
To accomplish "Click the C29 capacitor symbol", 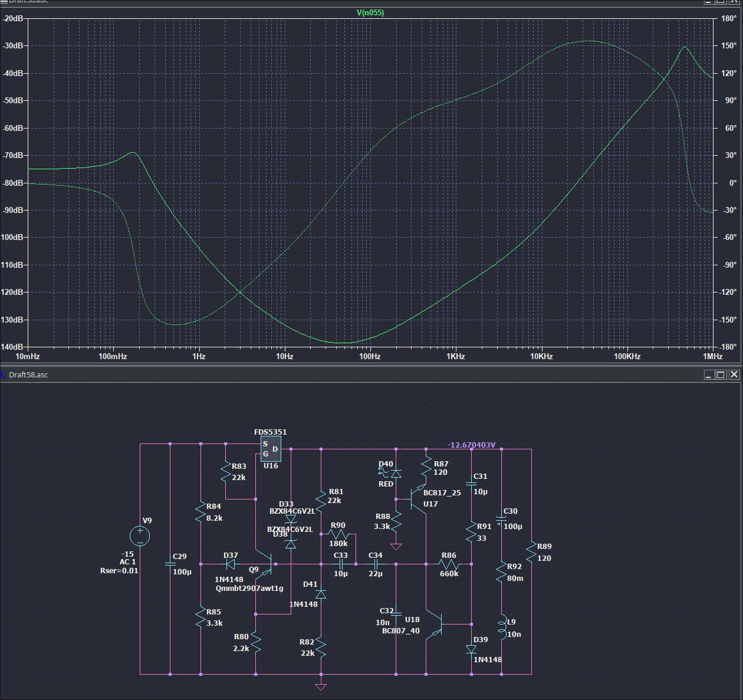I will pos(170,564).
